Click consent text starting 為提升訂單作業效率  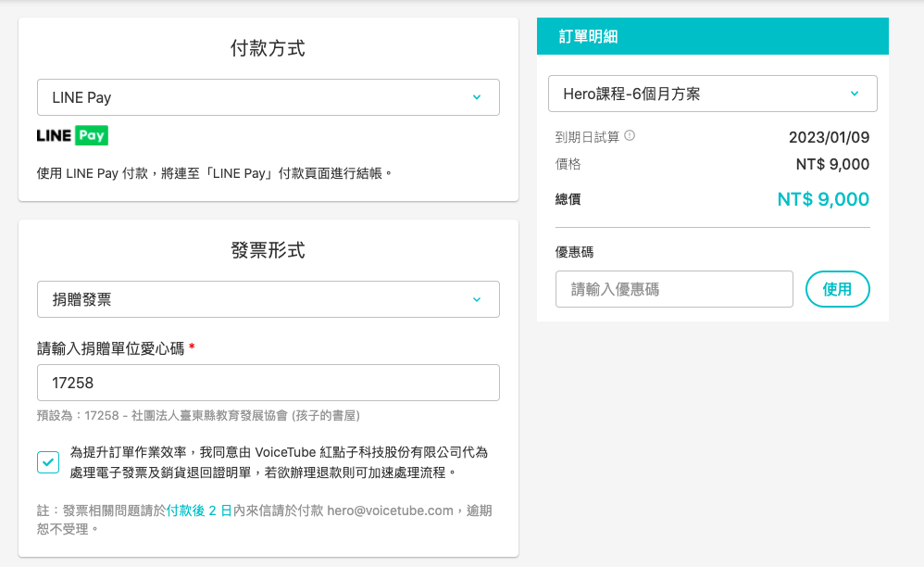[278, 462]
